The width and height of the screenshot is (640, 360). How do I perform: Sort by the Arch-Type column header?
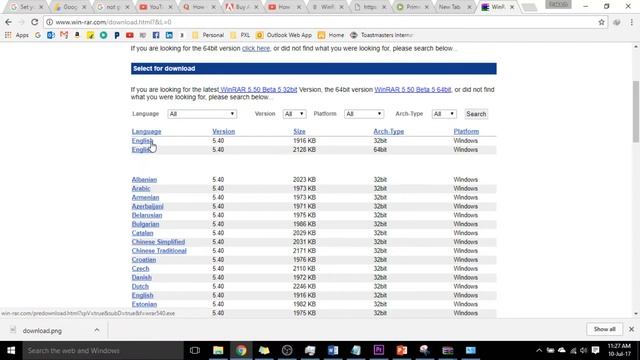pos(388,131)
